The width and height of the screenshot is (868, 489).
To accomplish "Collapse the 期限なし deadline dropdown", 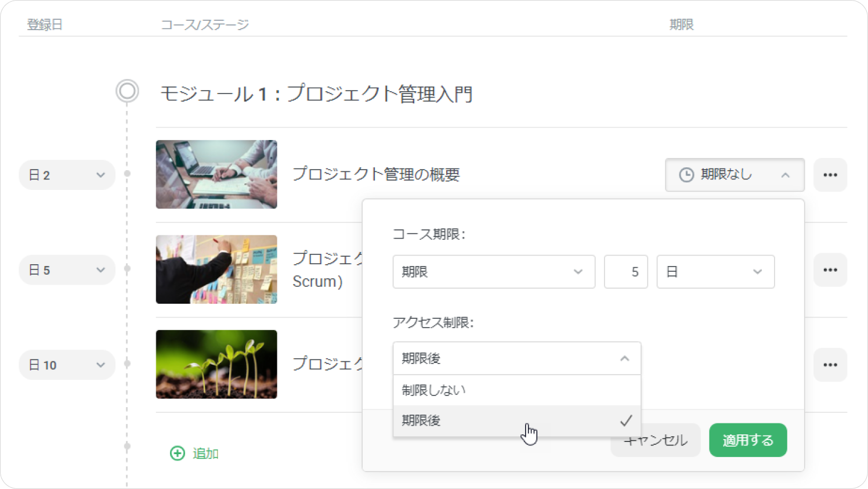I will tap(735, 175).
